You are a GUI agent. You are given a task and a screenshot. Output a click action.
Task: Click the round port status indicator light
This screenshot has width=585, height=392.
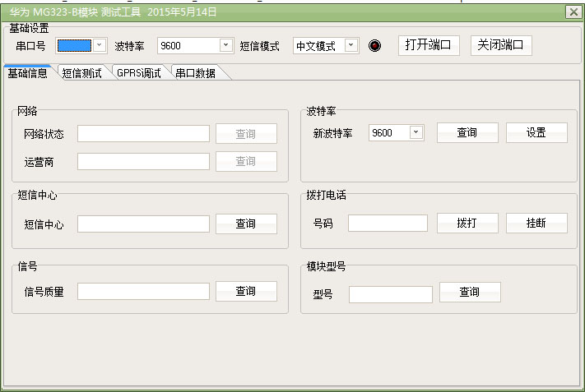pos(375,46)
